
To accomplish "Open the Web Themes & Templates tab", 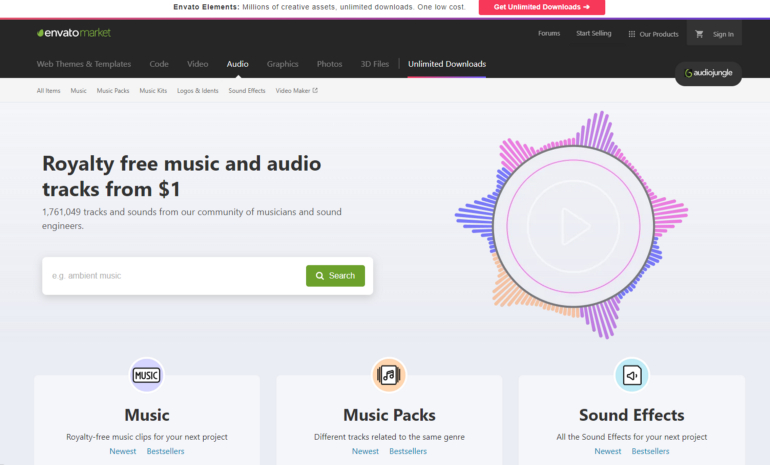I will (84, 64).
